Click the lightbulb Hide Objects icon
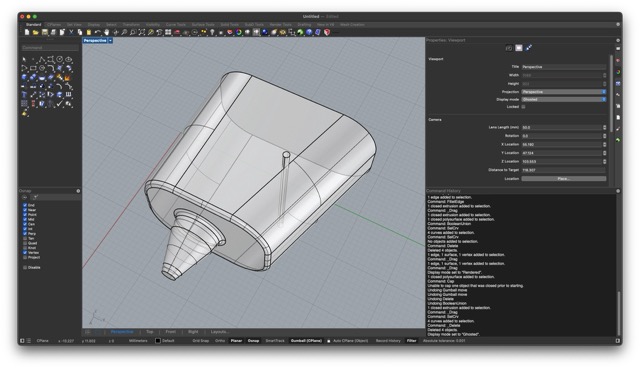640x368 pixels. click(212, 32)
